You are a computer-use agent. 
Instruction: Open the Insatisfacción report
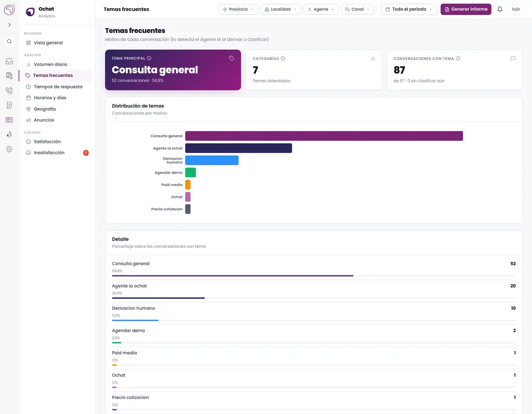[x=56, y=153]
